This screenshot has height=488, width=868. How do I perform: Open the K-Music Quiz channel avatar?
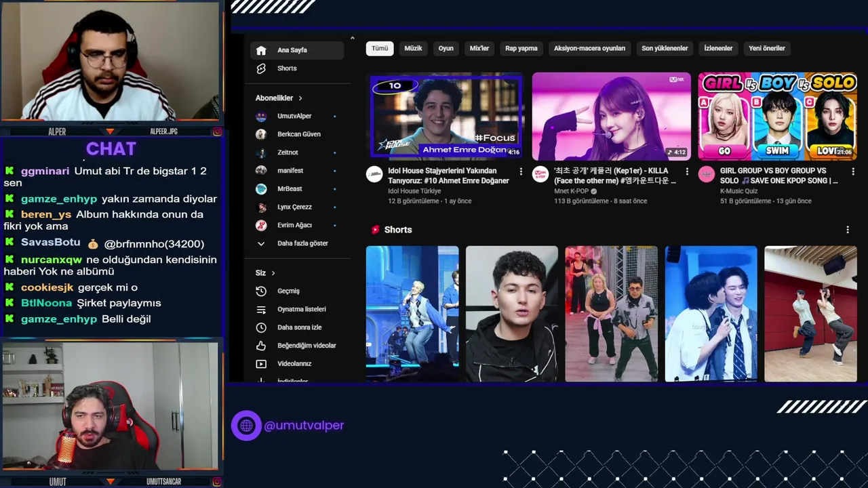707,174
